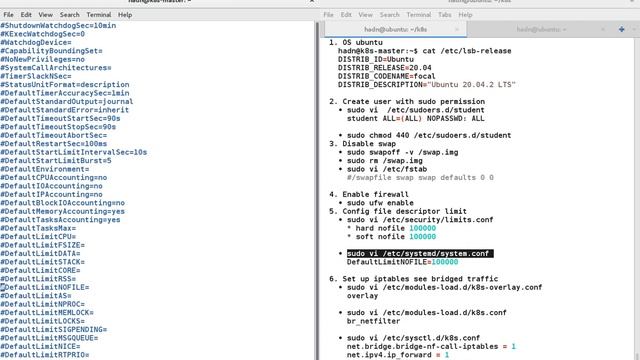The height and width of the screenshot is (360, 640).
Task: Click the k8s-overlay.conf command line
Action: 444,287
